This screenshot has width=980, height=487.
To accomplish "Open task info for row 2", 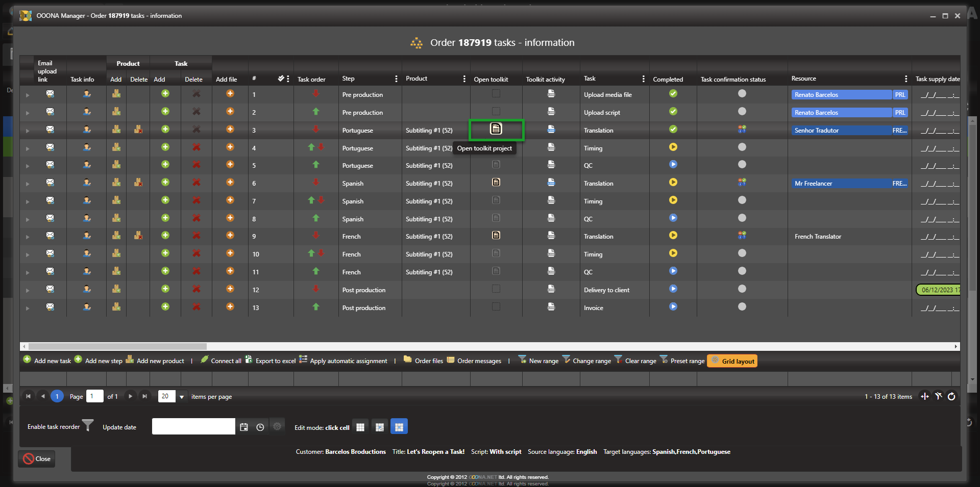I will tap(87, 112).
